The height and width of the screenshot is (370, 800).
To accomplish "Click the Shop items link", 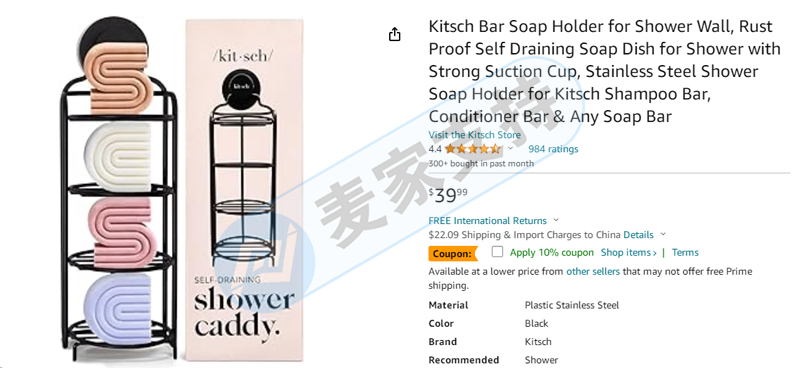I will click(629, 253).
